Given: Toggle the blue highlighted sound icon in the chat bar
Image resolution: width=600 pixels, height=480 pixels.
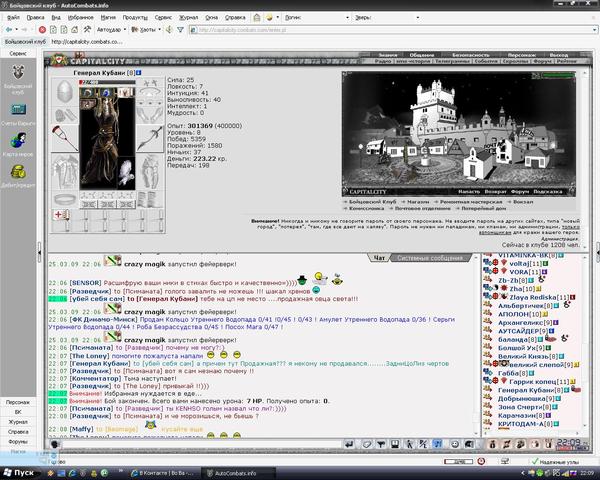Looking at the screenshot, I should 437,444.
